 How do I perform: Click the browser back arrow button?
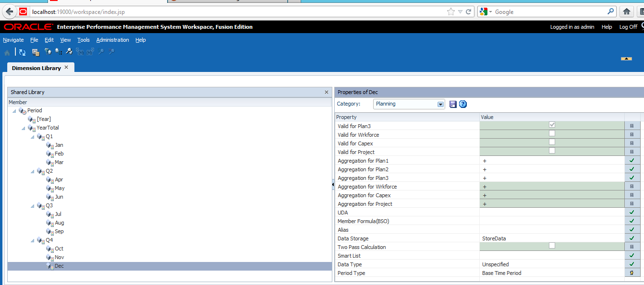(x=10, y=12)
